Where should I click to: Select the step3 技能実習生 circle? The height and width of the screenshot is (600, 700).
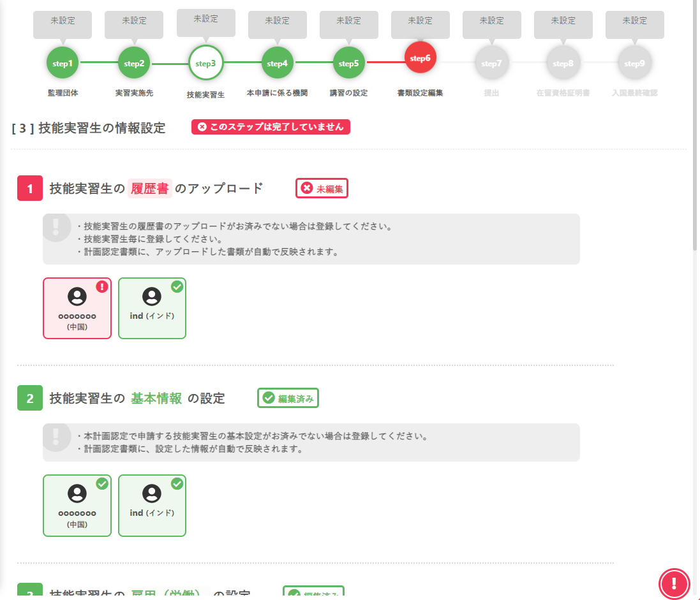coord(205,63)
